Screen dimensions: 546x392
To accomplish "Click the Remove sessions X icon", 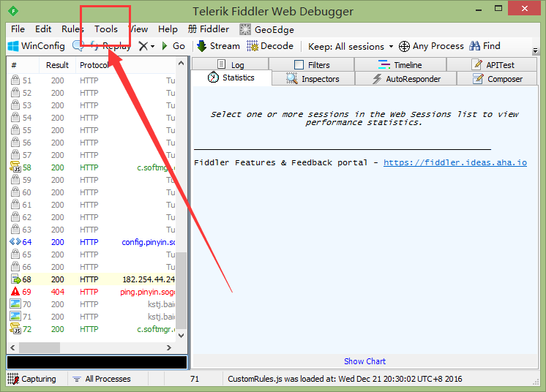I will coord(143,46).
